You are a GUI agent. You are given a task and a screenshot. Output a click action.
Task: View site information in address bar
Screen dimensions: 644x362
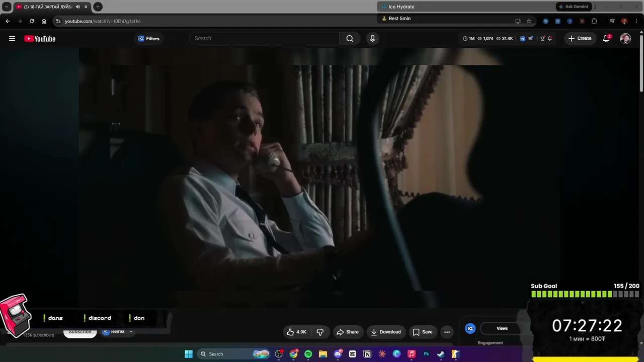(x=58, y=21)
